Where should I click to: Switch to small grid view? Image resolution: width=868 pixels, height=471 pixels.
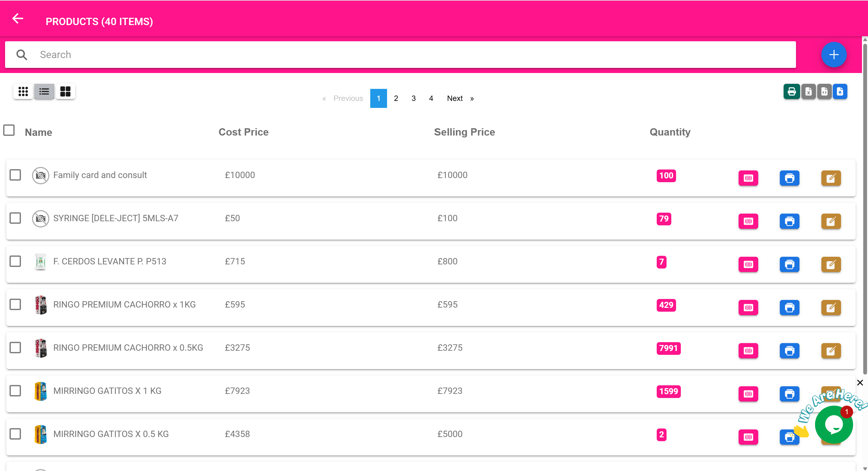pyautogui.click(x=23, y=91)
